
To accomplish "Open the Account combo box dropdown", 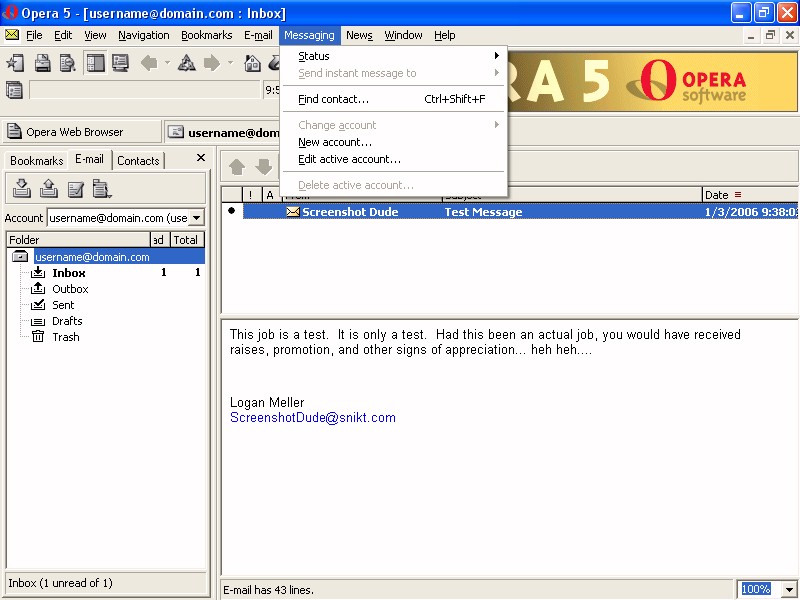I will [196, 218].
